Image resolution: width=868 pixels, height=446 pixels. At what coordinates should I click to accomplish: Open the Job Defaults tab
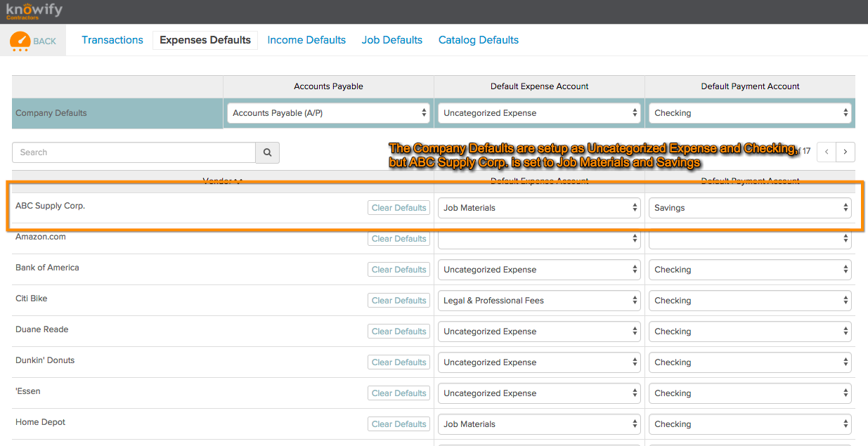392,40
